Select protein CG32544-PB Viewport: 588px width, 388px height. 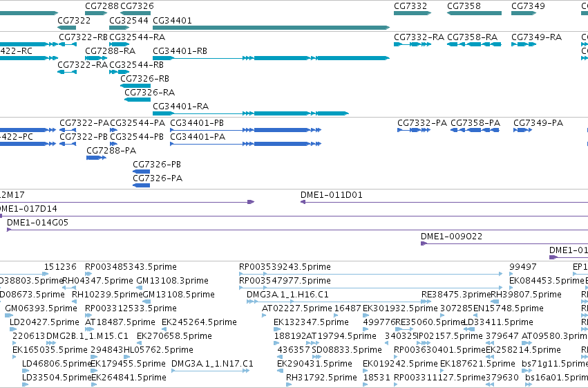coord(113,144)
